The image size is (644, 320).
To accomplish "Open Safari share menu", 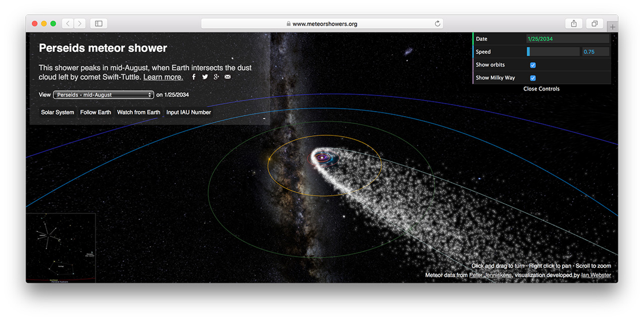I will [x=574, y=24].
